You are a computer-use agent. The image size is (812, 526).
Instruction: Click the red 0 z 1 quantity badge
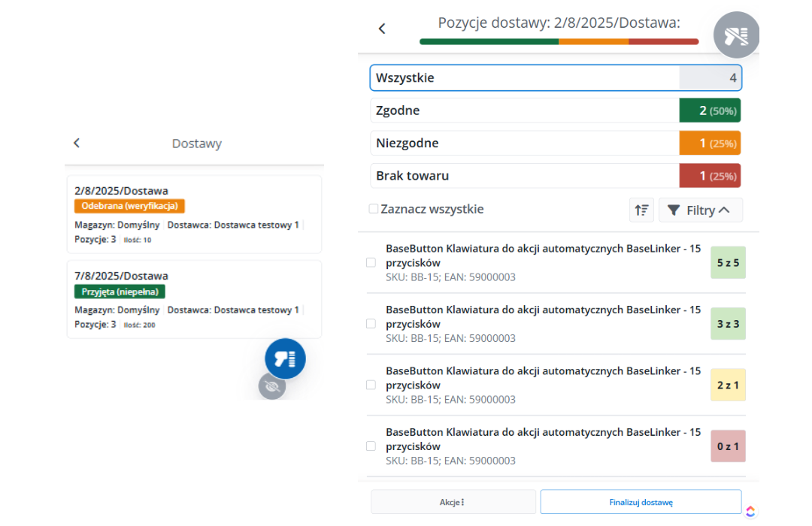(728, 446)
